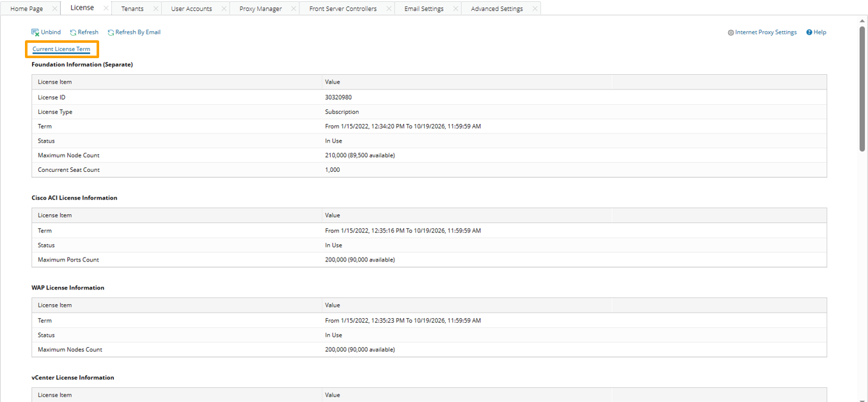This screenshot has height=402, width=868.
Task: Close the Email Settings tab
Action: tap(455, 9)
